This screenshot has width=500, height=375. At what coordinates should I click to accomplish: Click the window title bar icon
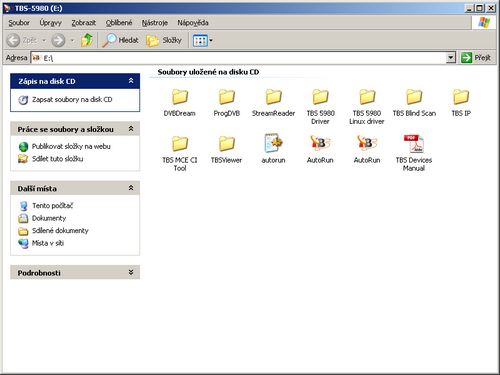pyautogui.click(x=7, y=8)
